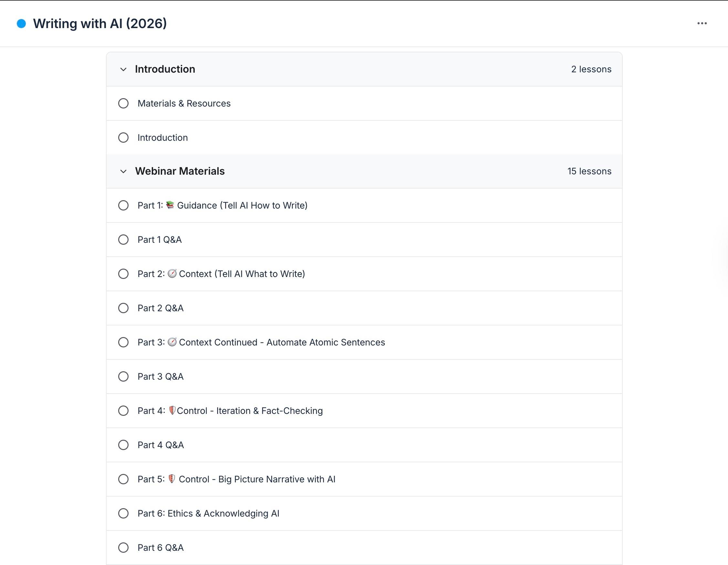Click the compass emoji in Part 3

[x=172, y=342]
